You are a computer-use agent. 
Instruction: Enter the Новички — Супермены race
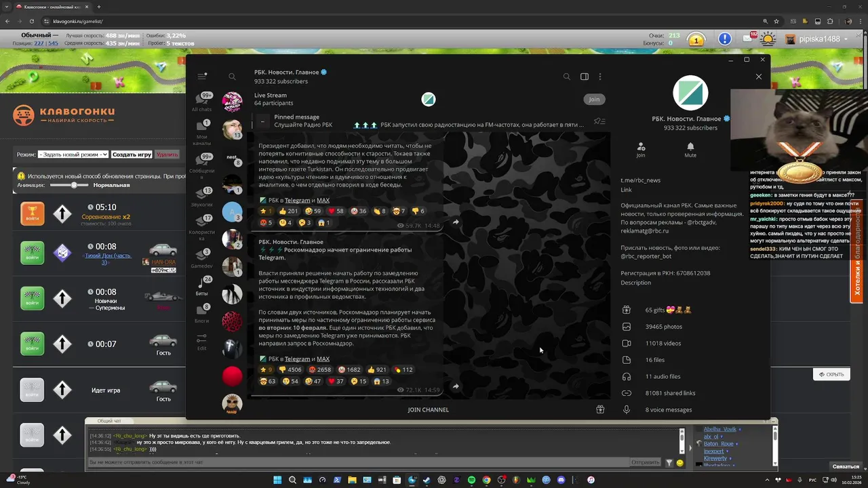32,298
